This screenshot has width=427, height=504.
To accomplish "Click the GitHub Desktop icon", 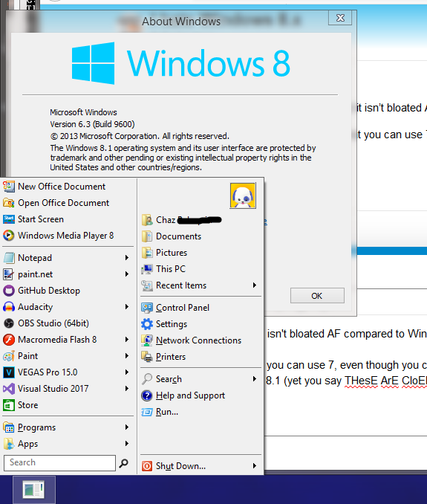I will pyautogui.click(x=9, y=291).
